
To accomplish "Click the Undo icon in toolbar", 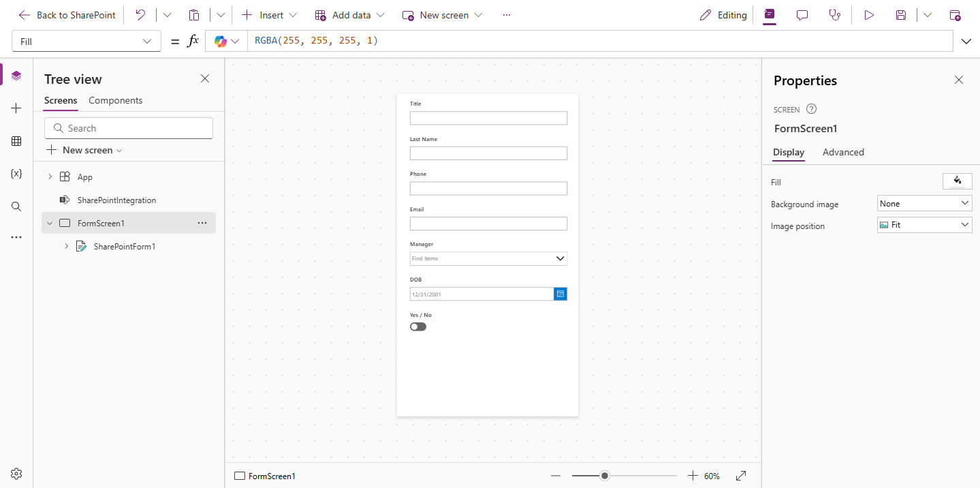I will point(140,15).
